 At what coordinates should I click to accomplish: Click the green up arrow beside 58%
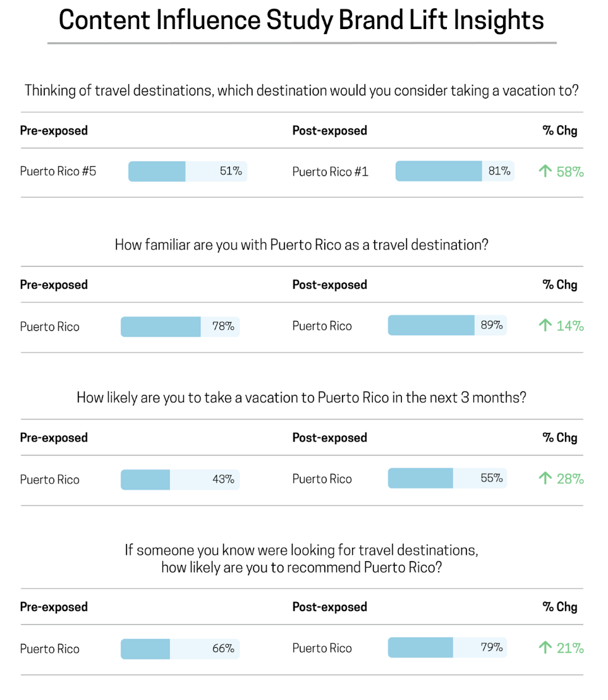tap(545, 171)
